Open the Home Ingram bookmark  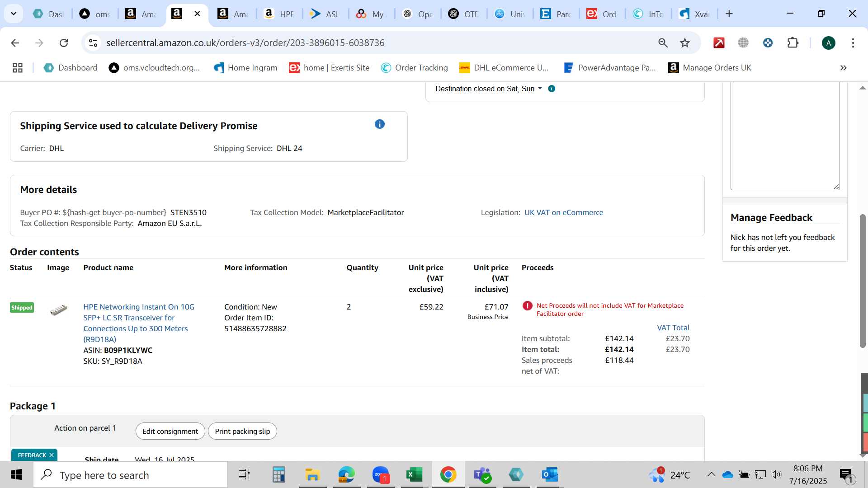click(x=245, y=68)
